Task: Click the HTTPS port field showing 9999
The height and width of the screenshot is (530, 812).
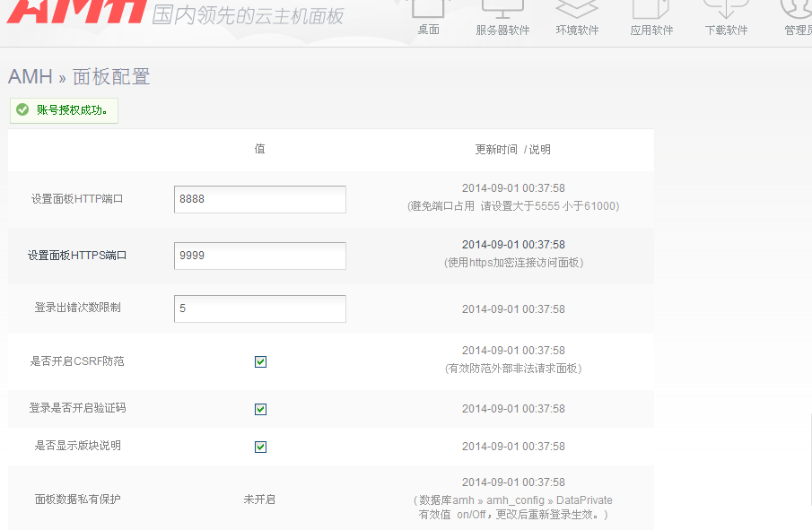Action: pos(260,256)
